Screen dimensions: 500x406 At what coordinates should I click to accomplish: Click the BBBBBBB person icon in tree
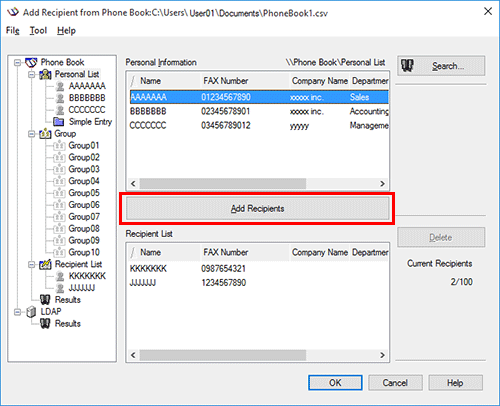pyautogui.click(x=60, y=98)
